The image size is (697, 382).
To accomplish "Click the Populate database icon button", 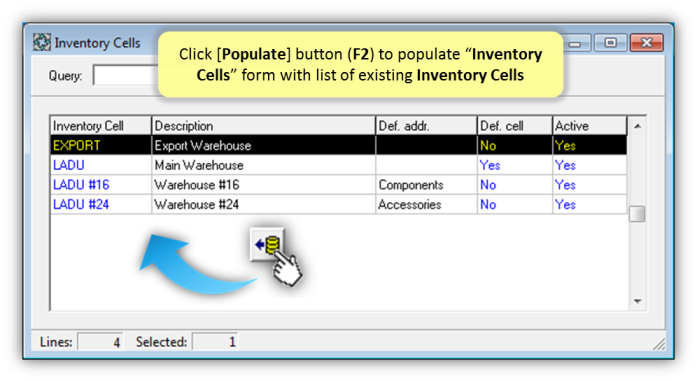I will (x=267, y=244).
